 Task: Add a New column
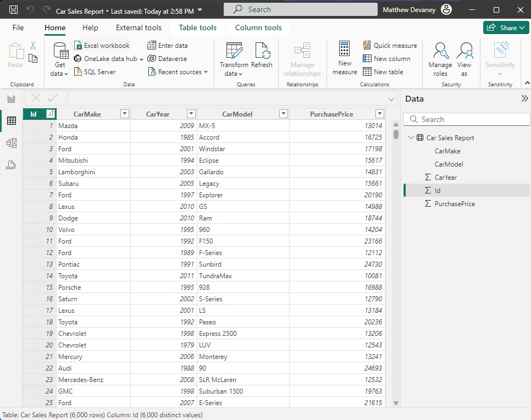[x=386, y=59]
